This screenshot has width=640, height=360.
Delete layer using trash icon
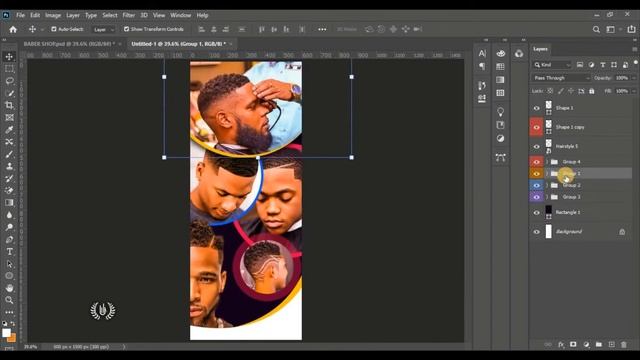[624, 344]
